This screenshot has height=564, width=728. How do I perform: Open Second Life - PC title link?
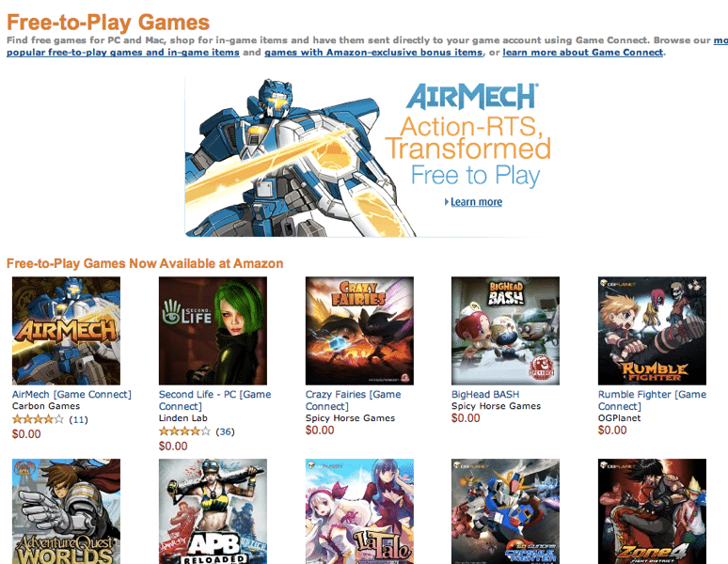[x=215, y=400]
